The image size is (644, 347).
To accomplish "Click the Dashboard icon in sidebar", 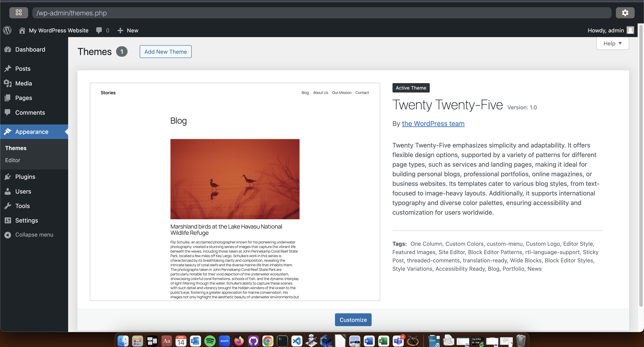I will pyautogui.click(x=8, y=49).
